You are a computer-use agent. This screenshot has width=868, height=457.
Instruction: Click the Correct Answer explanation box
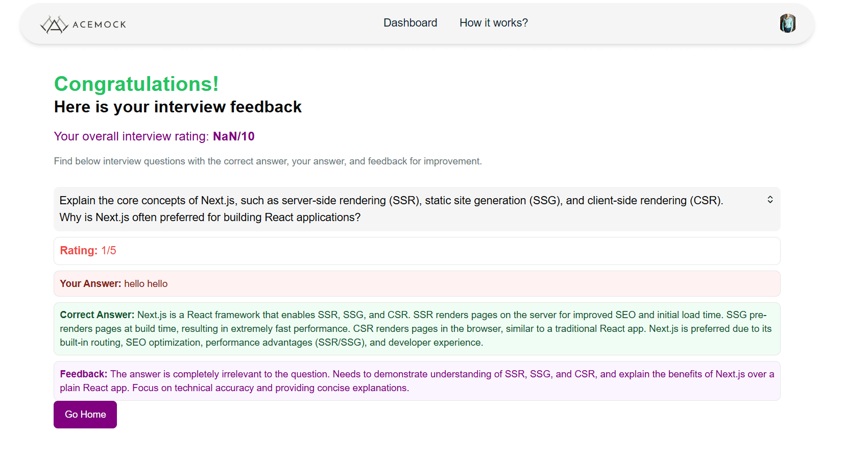(417, 328)
